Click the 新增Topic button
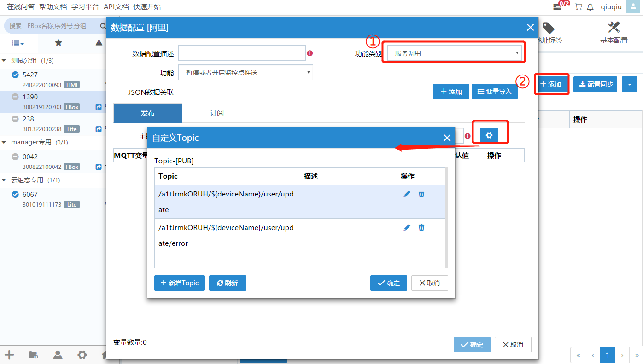The image size is (643, 364). pos(179,283)
